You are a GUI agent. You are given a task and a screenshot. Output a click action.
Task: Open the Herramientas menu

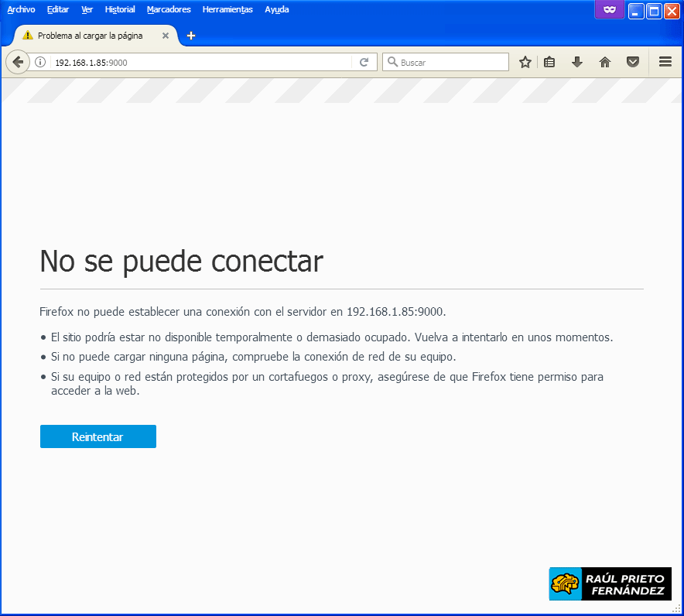(x=227, y=9)
